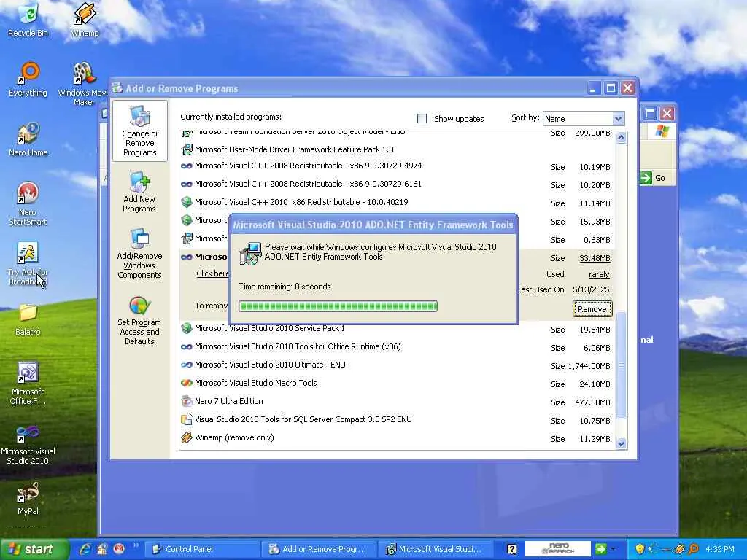Click the User-Mode Driver Framework entry icon
The height and width of the screenshot is (560, 747).
click(187, 149)
